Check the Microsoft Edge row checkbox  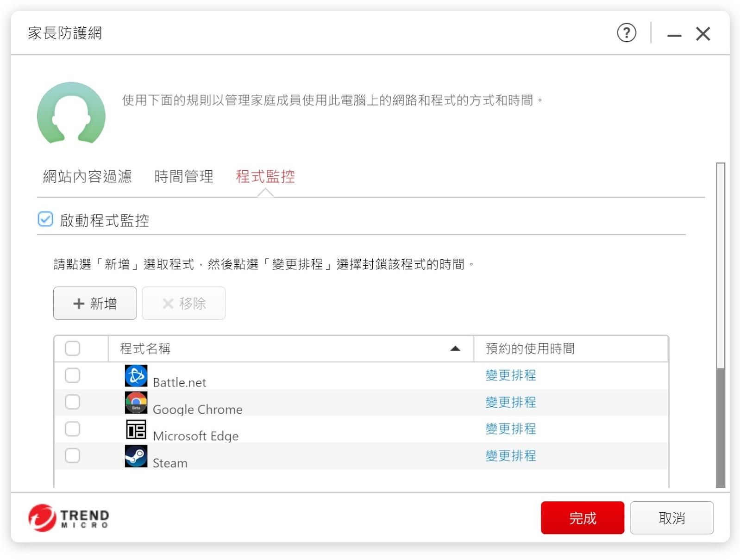[72, 429]
